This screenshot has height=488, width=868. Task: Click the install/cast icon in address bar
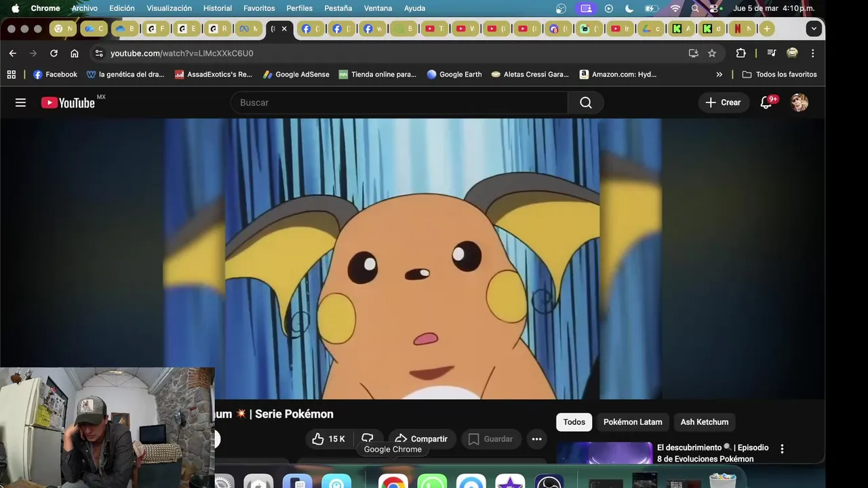[693, 53]
